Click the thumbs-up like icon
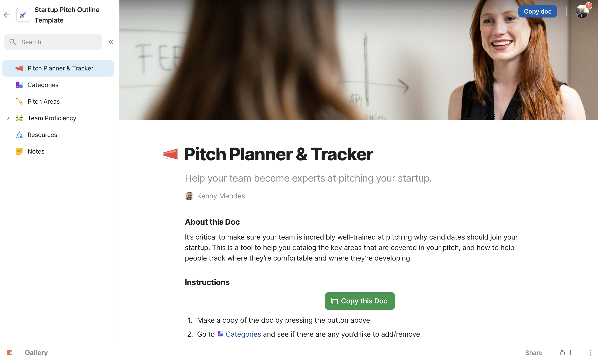Image resolution: width=598 pixels, height=364 pixels. (x=562, y=352)
